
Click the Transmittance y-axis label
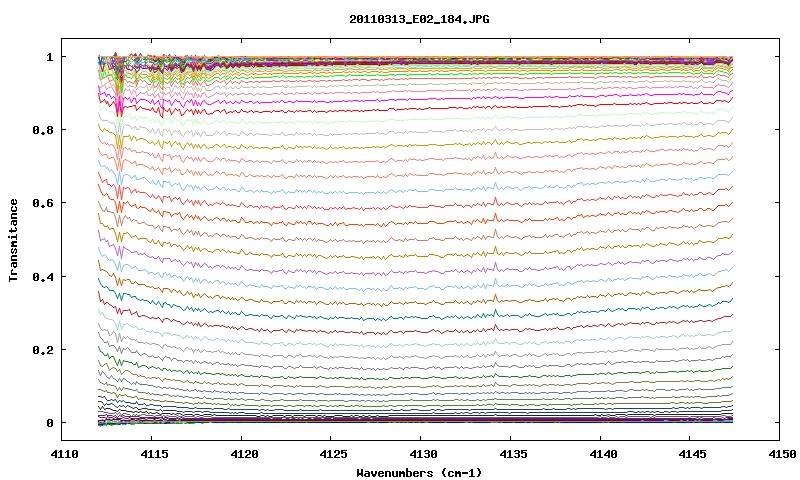click(x=14, y=240)
